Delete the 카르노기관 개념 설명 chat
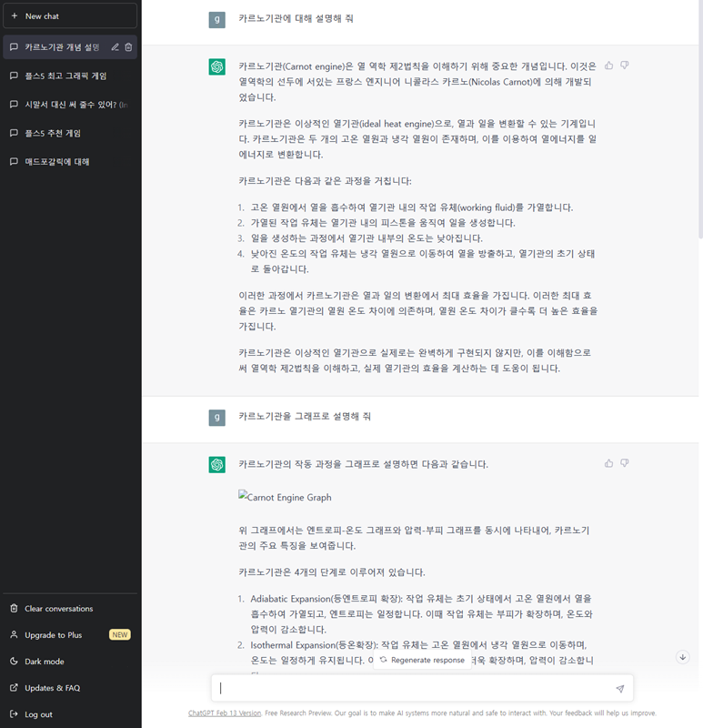This screenshot has height=728, width=703. (x=128, y=47)
